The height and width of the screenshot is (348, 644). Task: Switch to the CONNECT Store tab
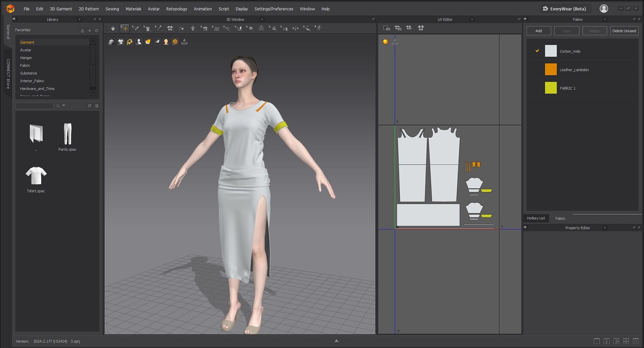click(x=8, y=74)
